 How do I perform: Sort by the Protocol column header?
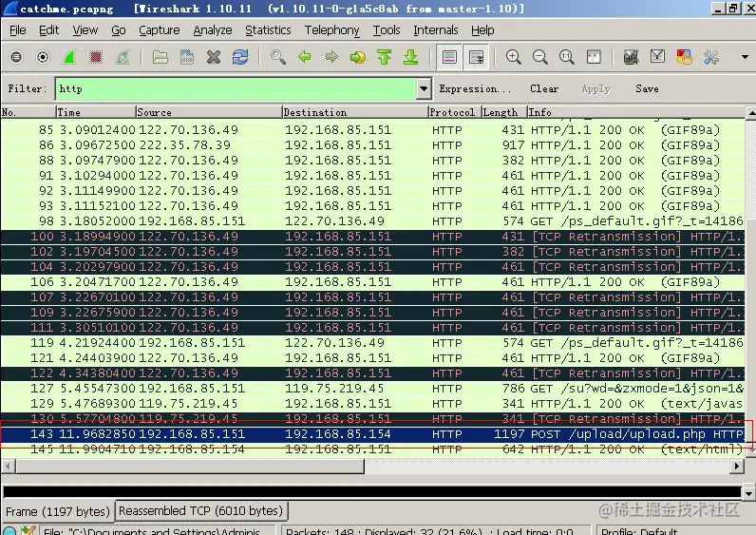tap(455, 112)
